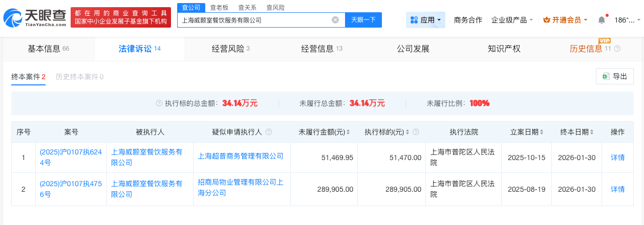
Task: Open the 应用 dropdown
Action: tap(426, 20)
